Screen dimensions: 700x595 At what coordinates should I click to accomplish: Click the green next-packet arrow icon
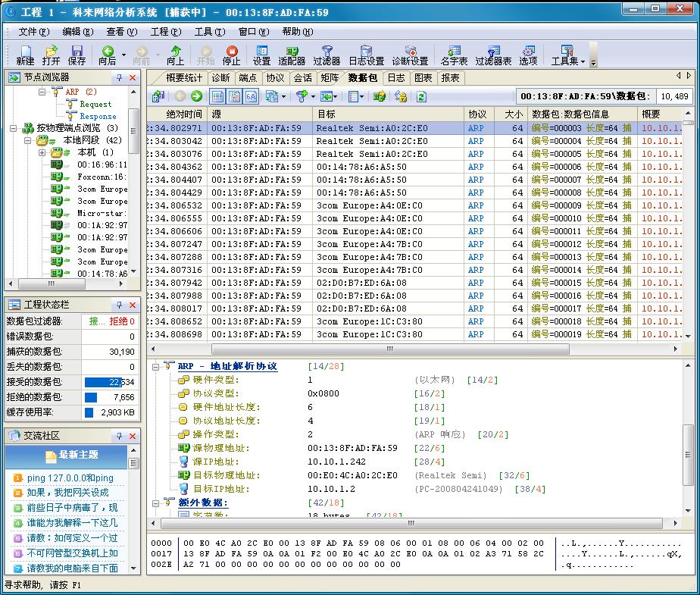tap(196, 96)
